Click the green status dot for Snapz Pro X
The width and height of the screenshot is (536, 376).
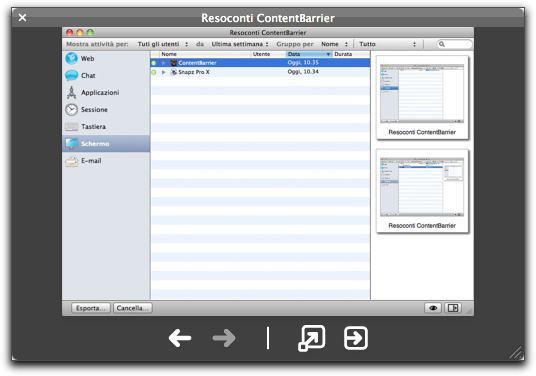click(154, 72)
